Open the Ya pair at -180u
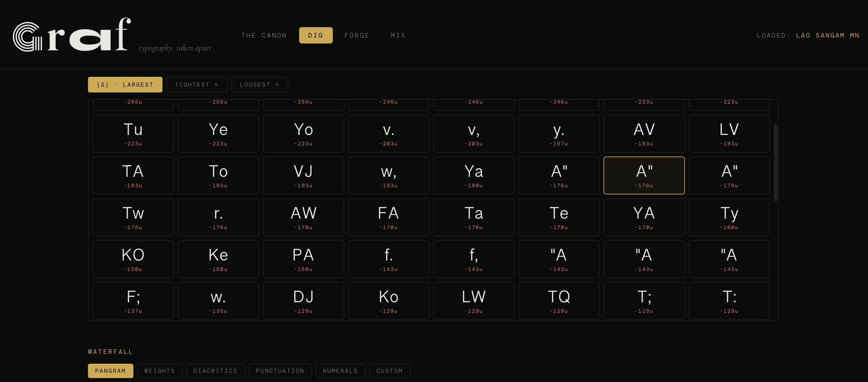Screen dimensions: 868x382 tap(473, 175)
